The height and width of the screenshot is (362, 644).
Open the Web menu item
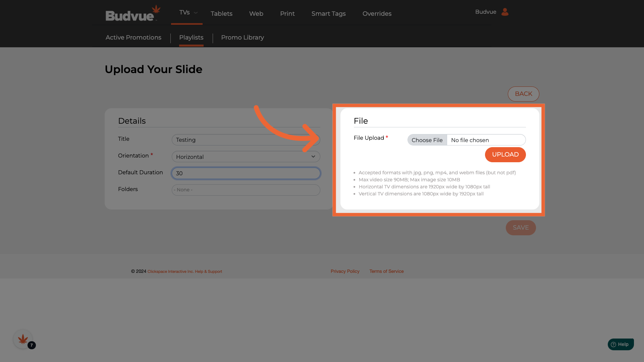pos(256,14)
